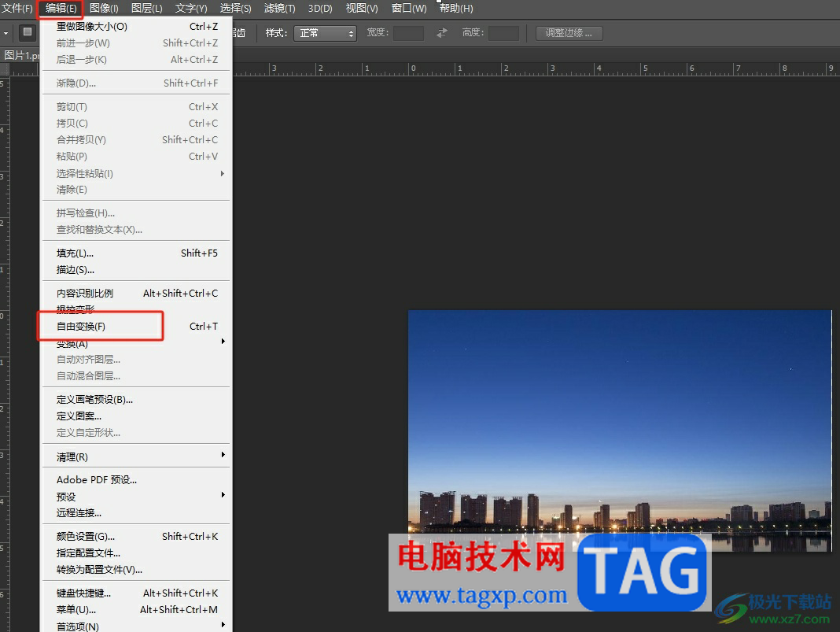The image size is (840, 632).
Task: Click the 调整边缘... button
Action: (569, 33)
